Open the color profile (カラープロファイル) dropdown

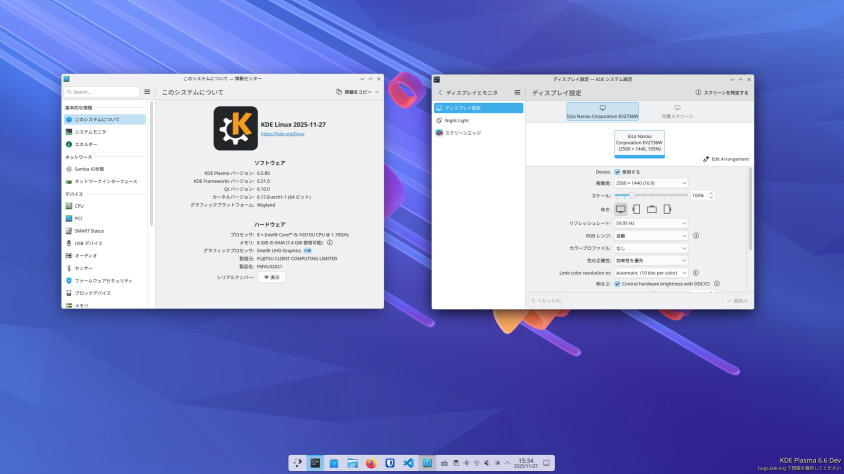click(x=650, y=248)
